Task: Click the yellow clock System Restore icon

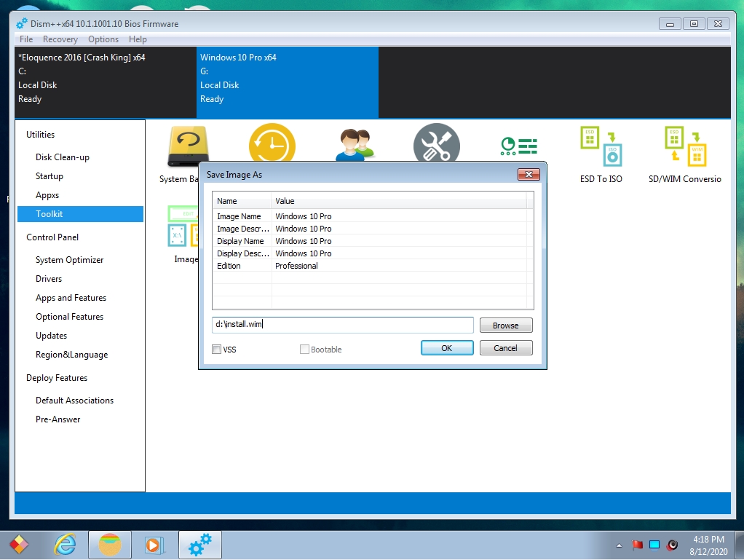Action: tap(272, 143)
